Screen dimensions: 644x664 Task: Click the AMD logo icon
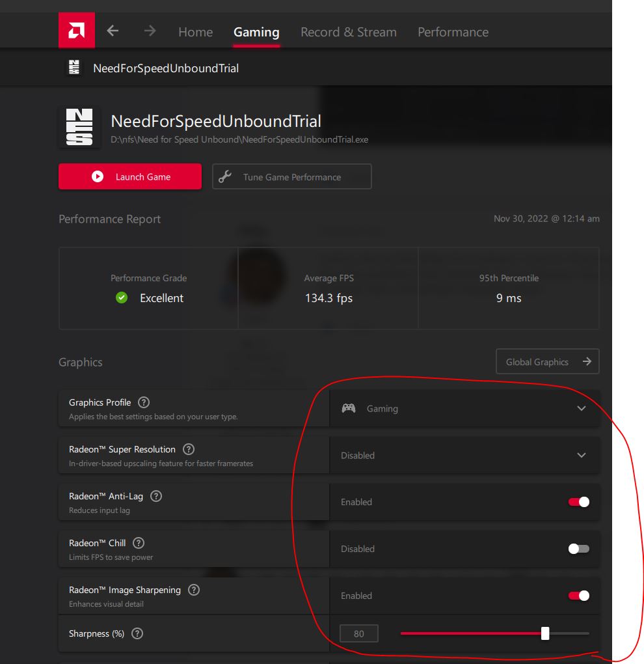tap(77, 31)
